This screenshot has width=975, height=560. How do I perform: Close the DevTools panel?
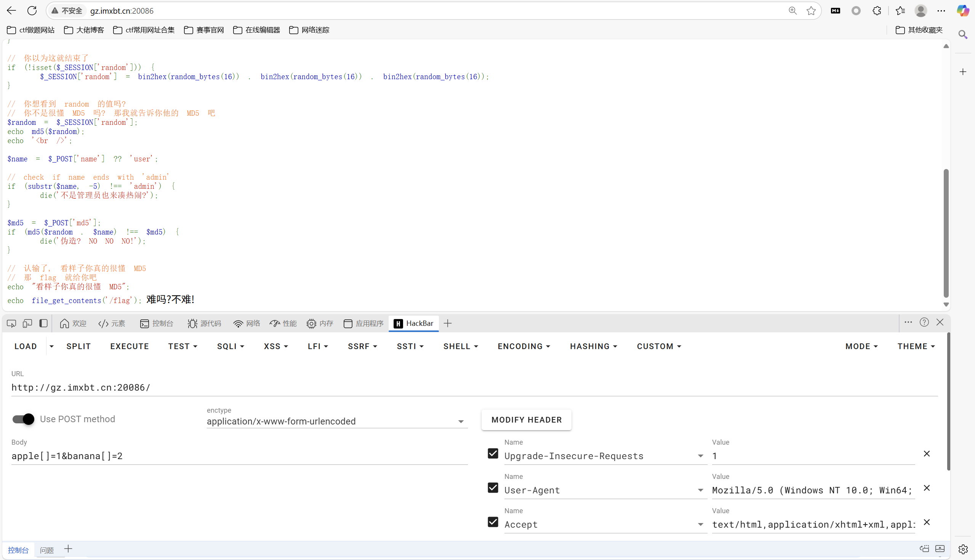(x=940, y=322)
